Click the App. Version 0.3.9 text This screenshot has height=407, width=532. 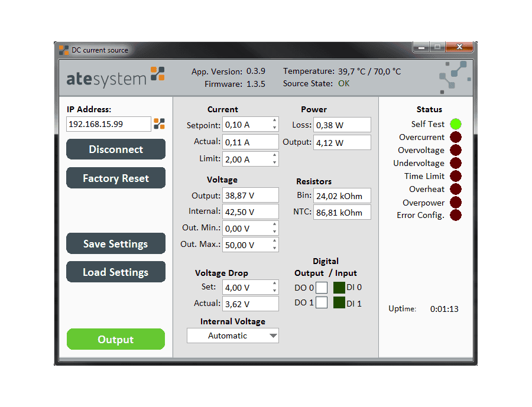pos(256,71)
